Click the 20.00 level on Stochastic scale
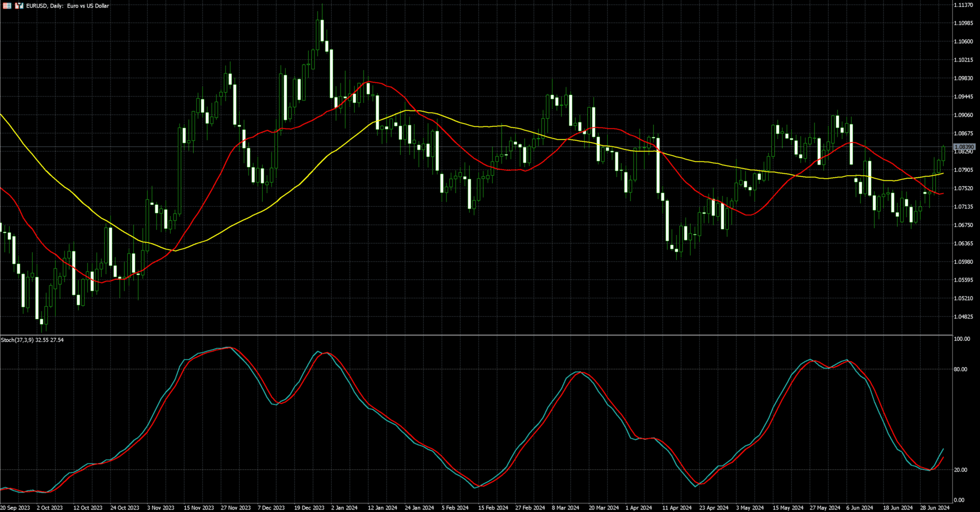The width and height of the screenshot is (980, 512). click(960, 470)
